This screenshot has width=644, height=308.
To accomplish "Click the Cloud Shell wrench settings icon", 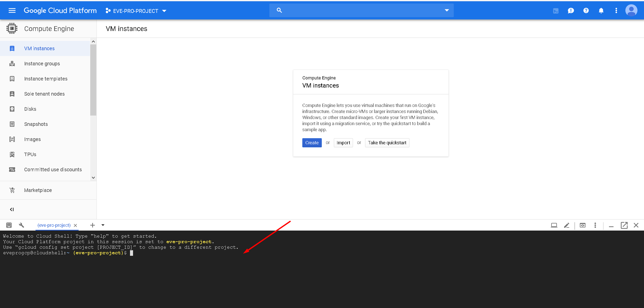I will pyautogui.click(x=21, y=225).
